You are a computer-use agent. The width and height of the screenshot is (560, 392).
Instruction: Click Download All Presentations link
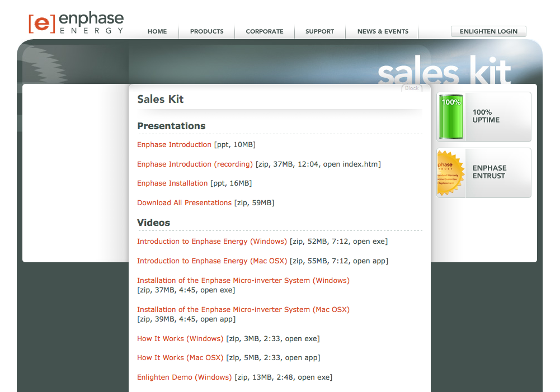(184, 203)
